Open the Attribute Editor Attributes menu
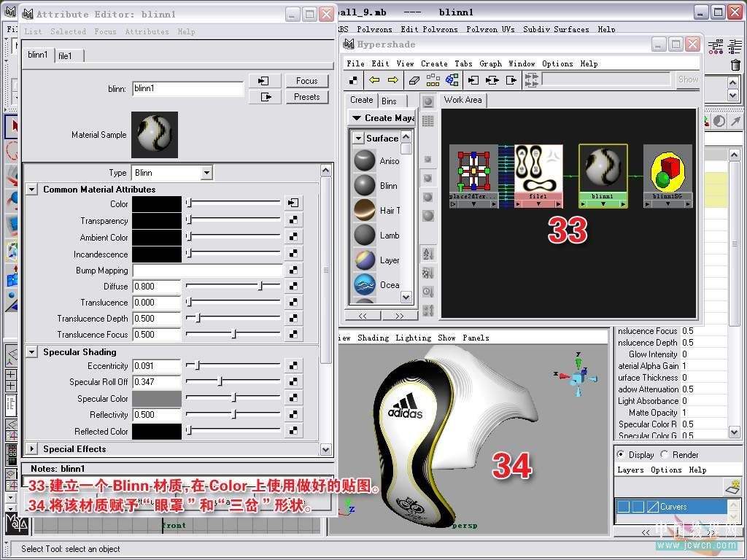This screenshot has height=560, width=747. point(147,31)
